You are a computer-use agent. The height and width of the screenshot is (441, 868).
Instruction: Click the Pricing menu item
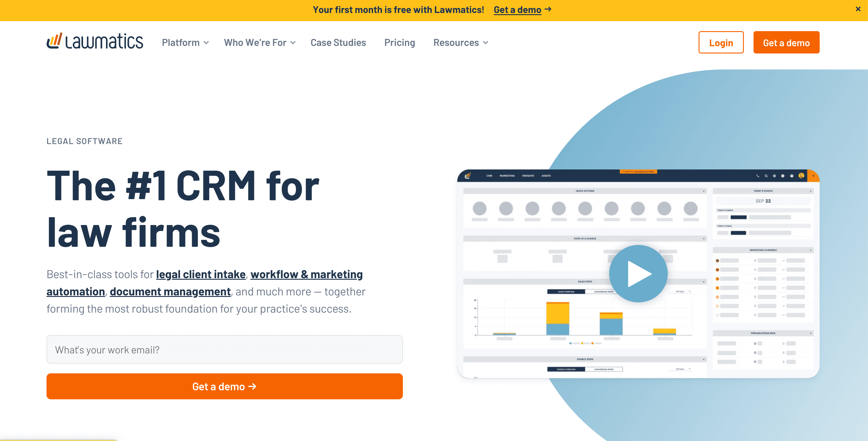point(400,42)
